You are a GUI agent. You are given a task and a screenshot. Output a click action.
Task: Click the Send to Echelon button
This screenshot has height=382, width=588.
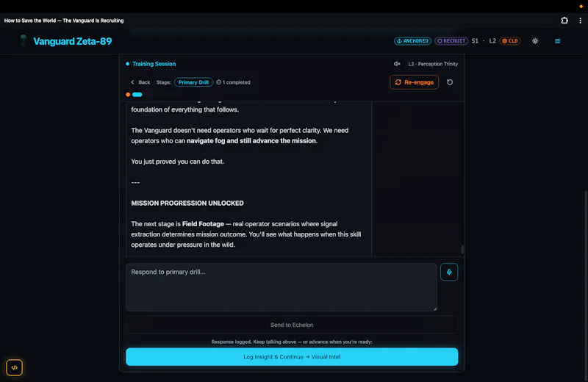coord(292,325)
